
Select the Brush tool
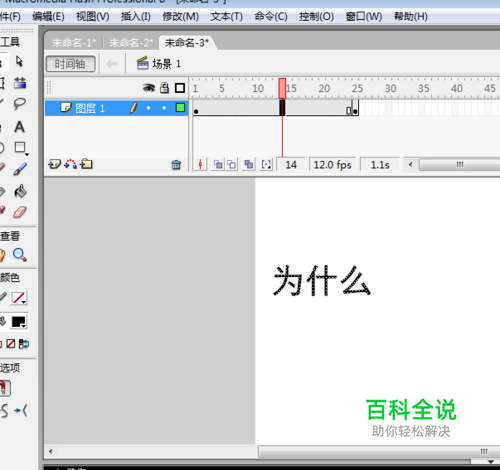click(20, 169)
